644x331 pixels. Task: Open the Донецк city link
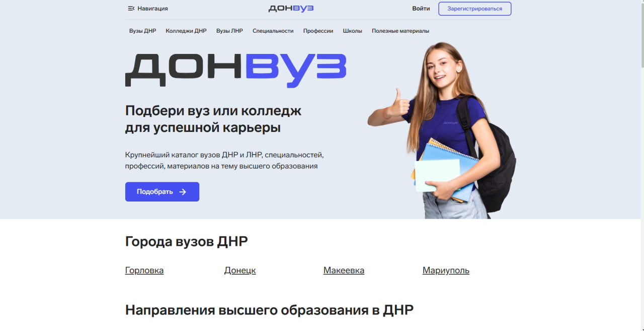[240, 271]
